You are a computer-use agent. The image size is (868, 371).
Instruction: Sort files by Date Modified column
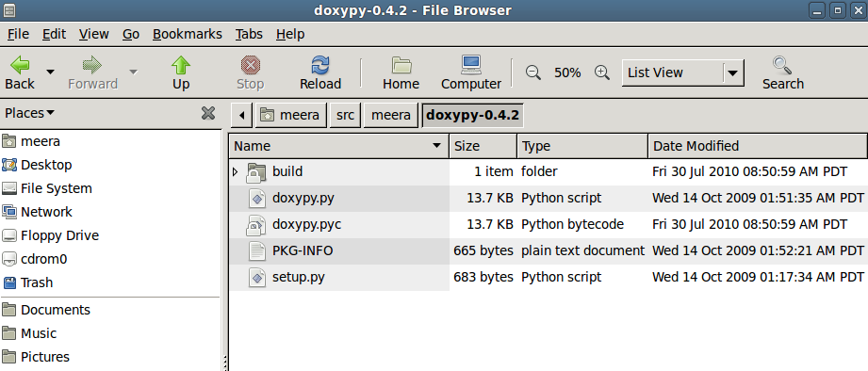coord(758,146)
